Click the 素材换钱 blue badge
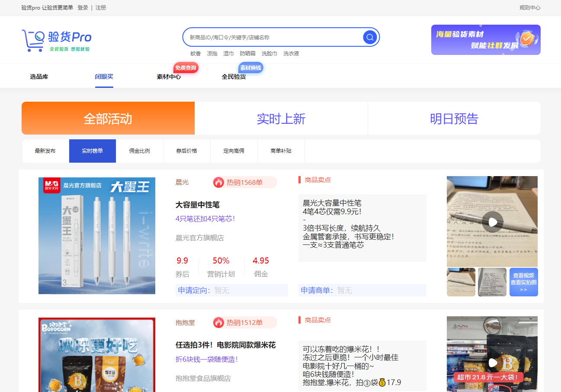 250,67
